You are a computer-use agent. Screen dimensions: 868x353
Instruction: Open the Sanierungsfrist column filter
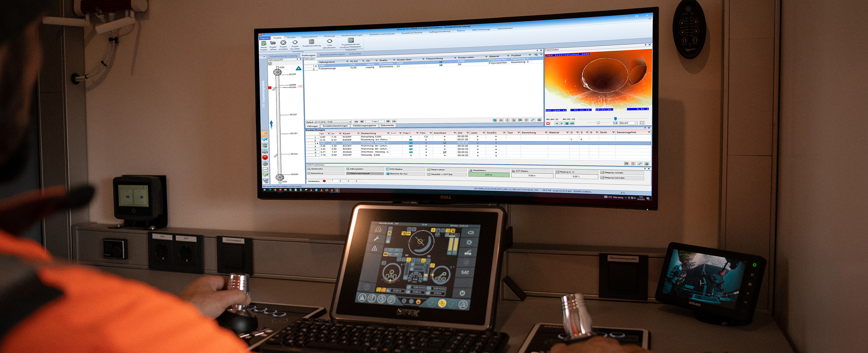(x=649, y=133)
